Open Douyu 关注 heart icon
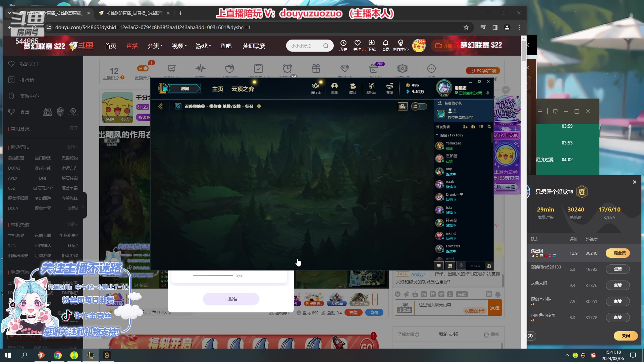Screen dimensions: 644x362 pos(358,46)
